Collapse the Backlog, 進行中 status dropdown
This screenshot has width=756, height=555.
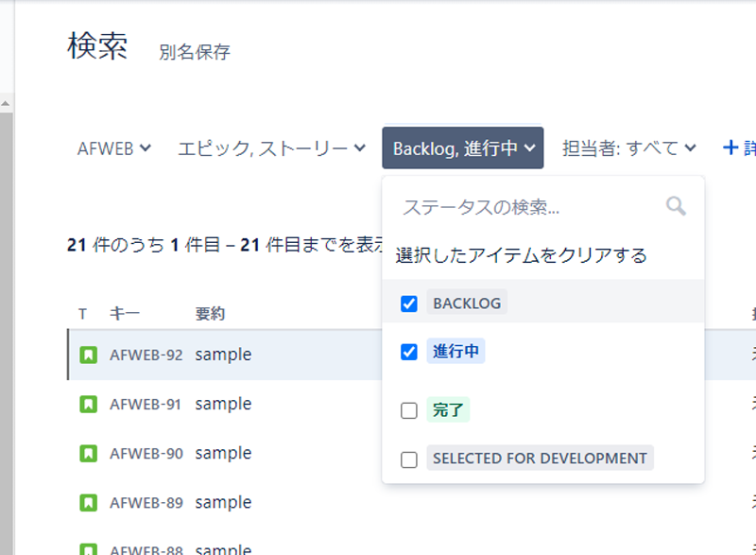463,148
